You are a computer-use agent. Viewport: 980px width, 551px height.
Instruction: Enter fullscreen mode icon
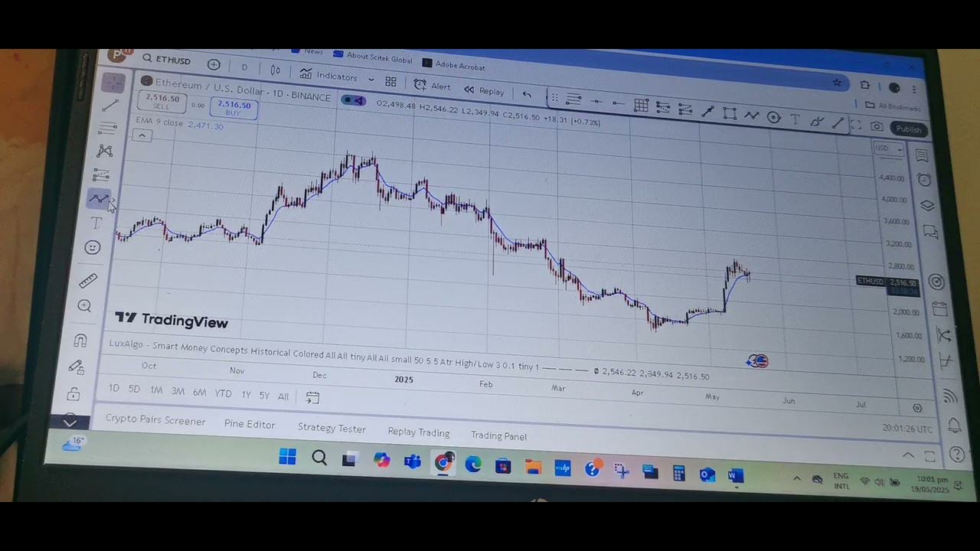[x=855, y=125]
